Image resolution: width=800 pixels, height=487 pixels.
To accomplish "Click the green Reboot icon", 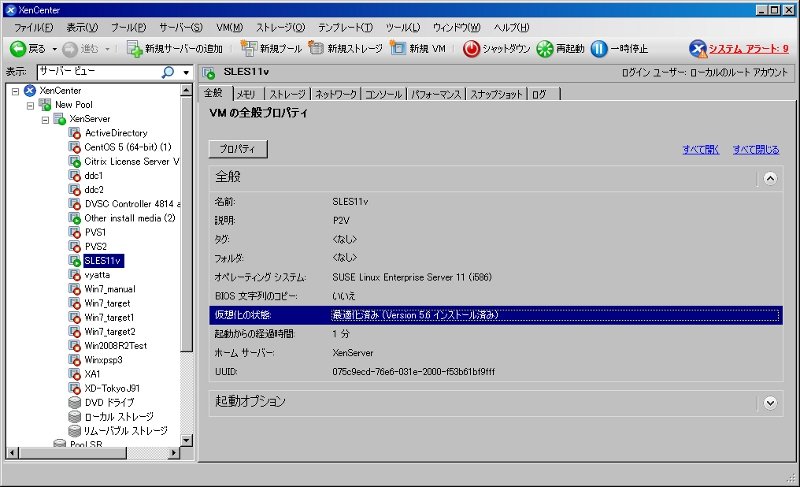I will (x=545, y=49).
